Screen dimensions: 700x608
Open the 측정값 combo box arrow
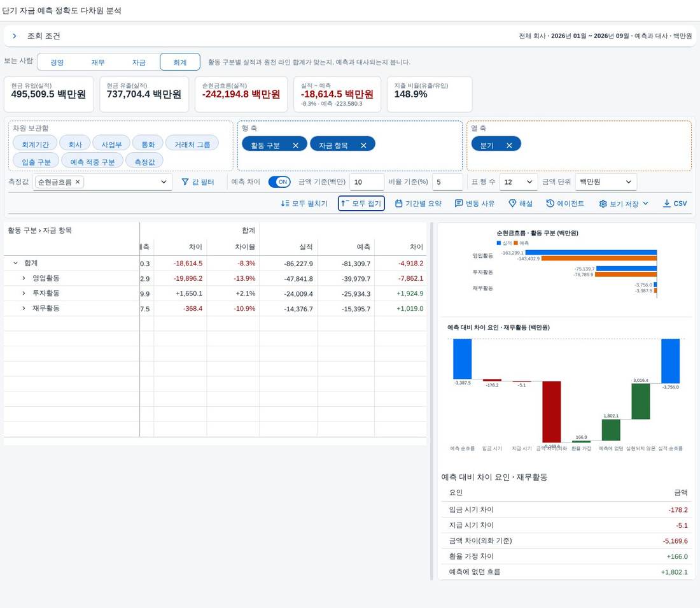point(164,182)
